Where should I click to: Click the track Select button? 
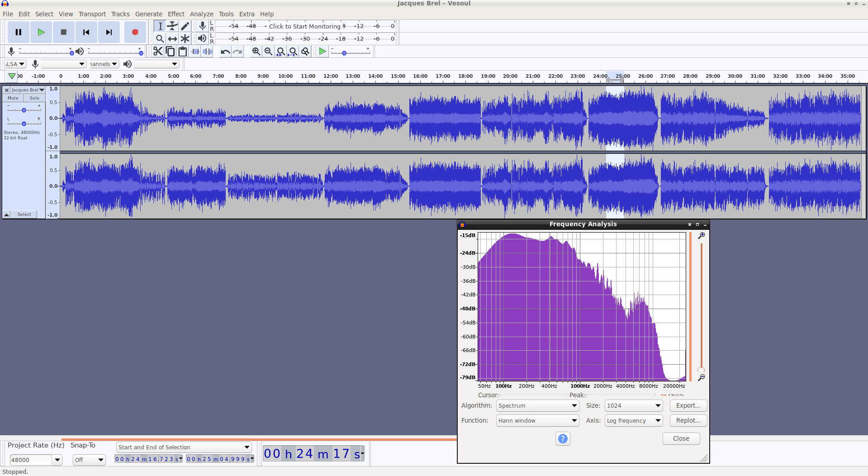pos(24,214)
